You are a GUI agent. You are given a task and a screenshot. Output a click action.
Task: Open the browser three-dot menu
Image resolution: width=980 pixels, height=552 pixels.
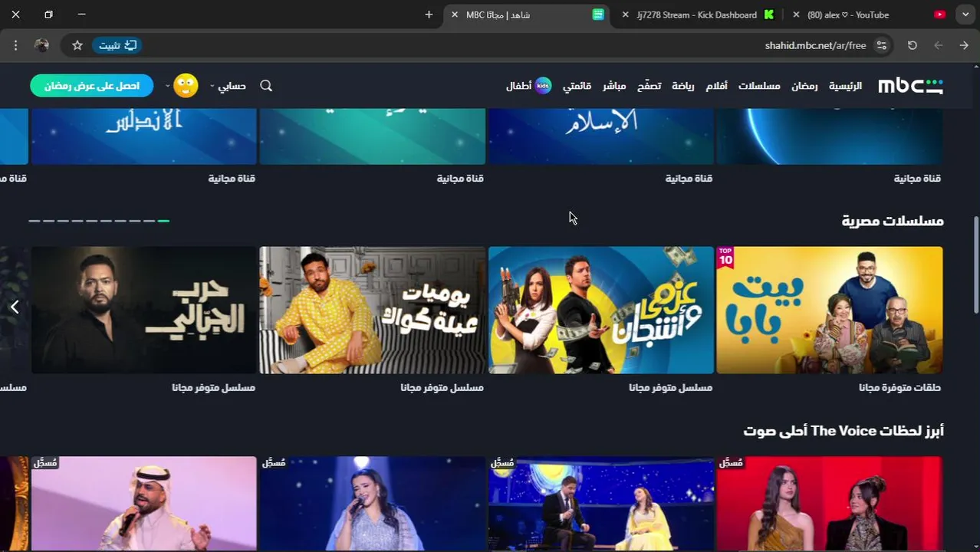point(15,45)
